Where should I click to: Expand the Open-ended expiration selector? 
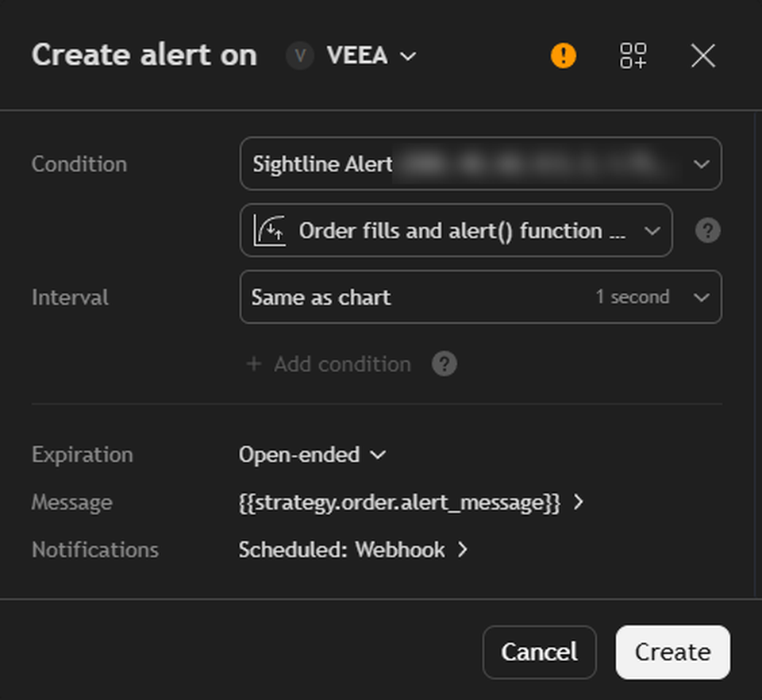[312, 455]
